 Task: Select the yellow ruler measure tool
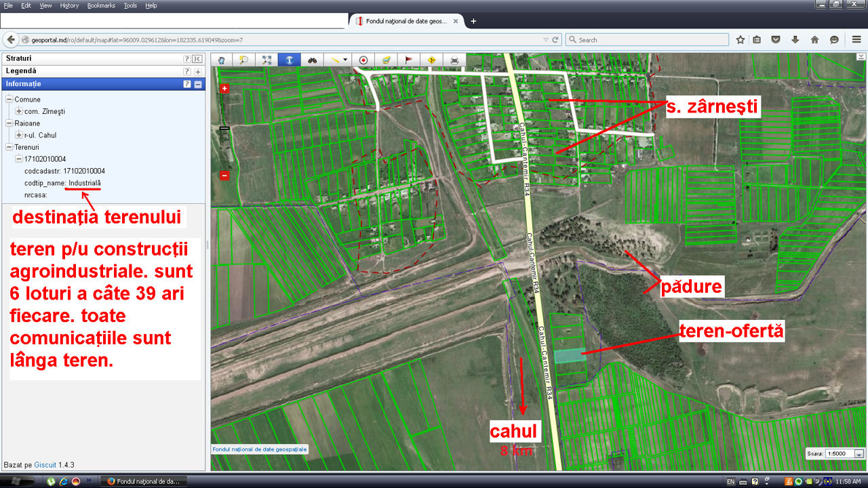334,60
